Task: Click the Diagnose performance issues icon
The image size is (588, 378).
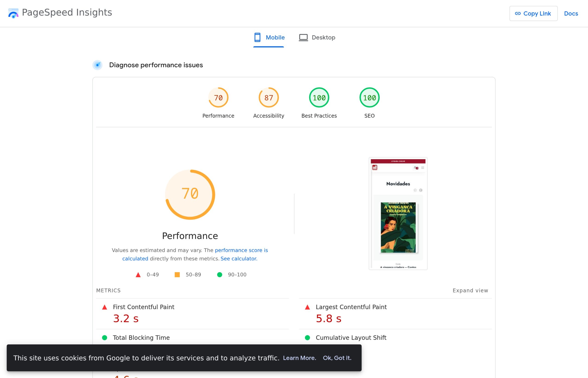Action: coord(97,65)
